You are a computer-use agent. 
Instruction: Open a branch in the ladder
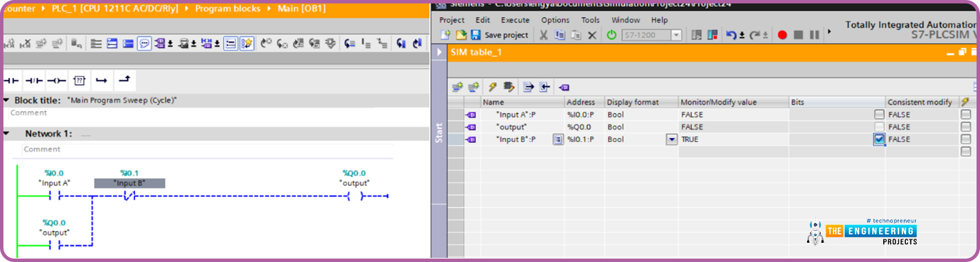(x=102, y=80)
